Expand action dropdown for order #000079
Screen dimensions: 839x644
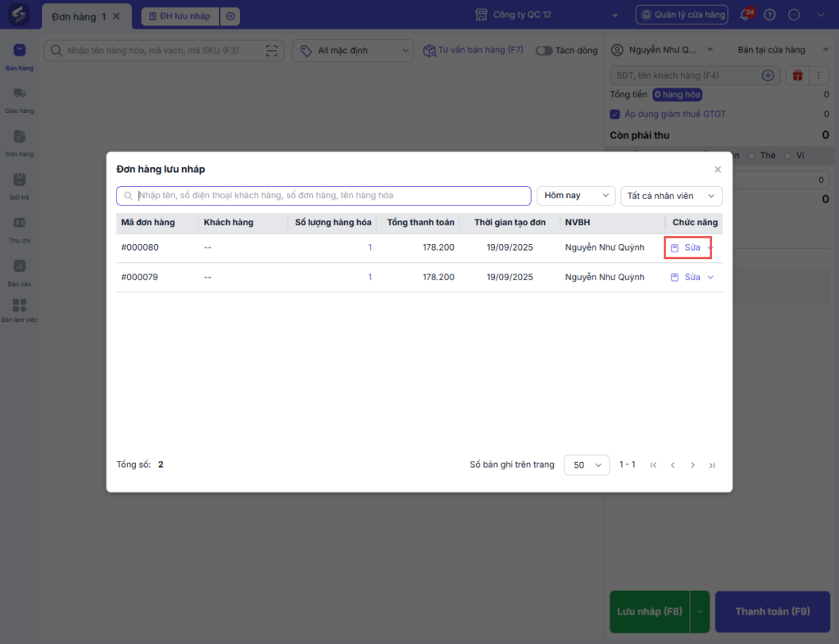[x=710, y=277]
